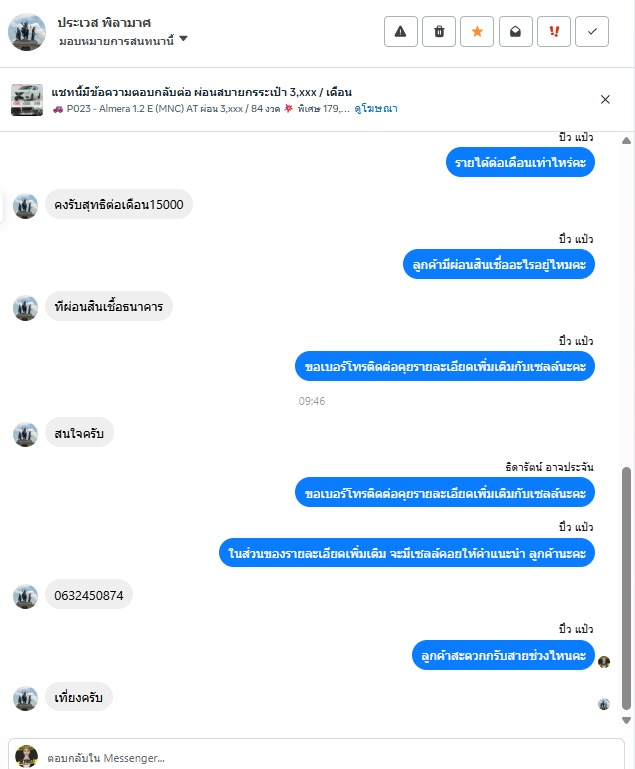The height and width of the screenshot is (769, 635).
Task: Open the assign conversation dropdown arrow
Action: point(183,39)
